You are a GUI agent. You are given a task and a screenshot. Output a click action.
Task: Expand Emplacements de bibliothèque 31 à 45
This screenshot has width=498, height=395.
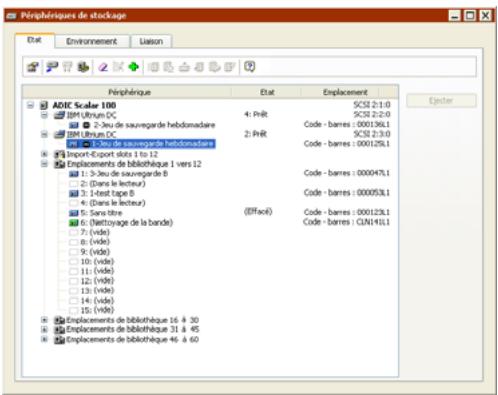44,330
